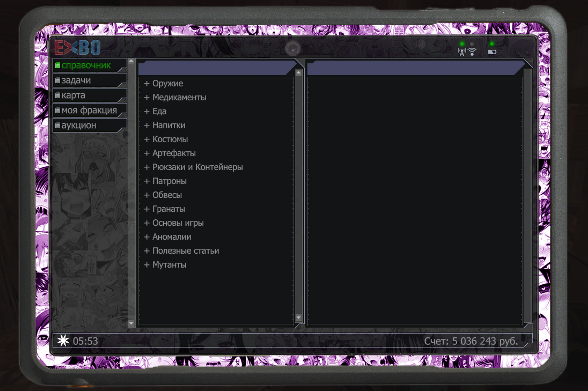This screenshot has width=588, height=391.
Task: Expand the Патроны category plus sign
Action: click(x=146, y=181)
